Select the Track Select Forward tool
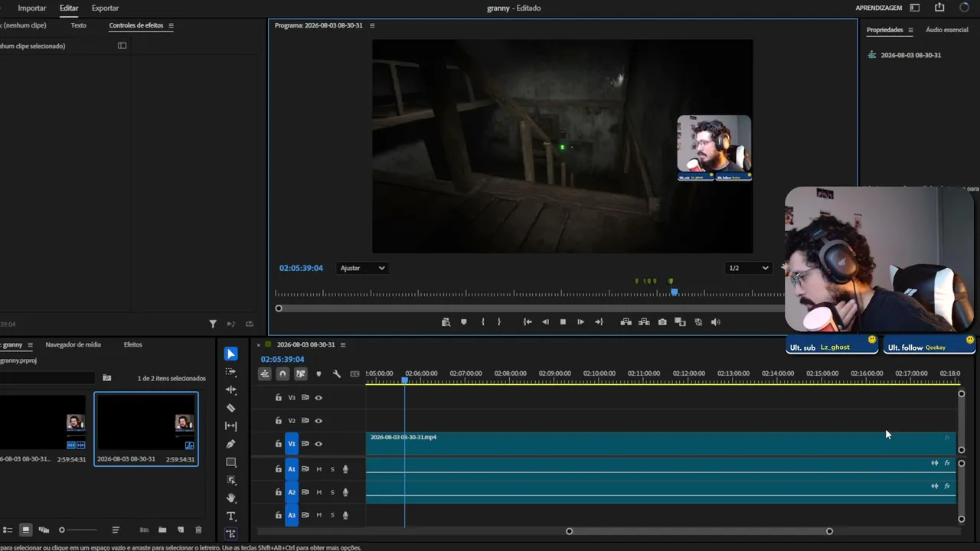The width and height of the screenshot is (980, 551). coord(231,372)
